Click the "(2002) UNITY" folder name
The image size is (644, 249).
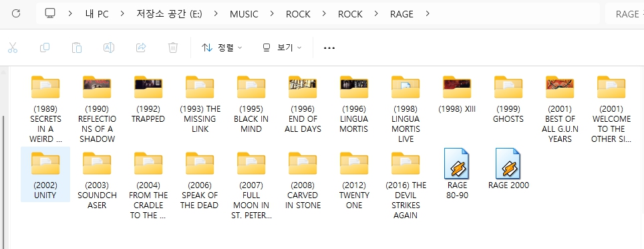pyautogui.click(x=45, y=190)
